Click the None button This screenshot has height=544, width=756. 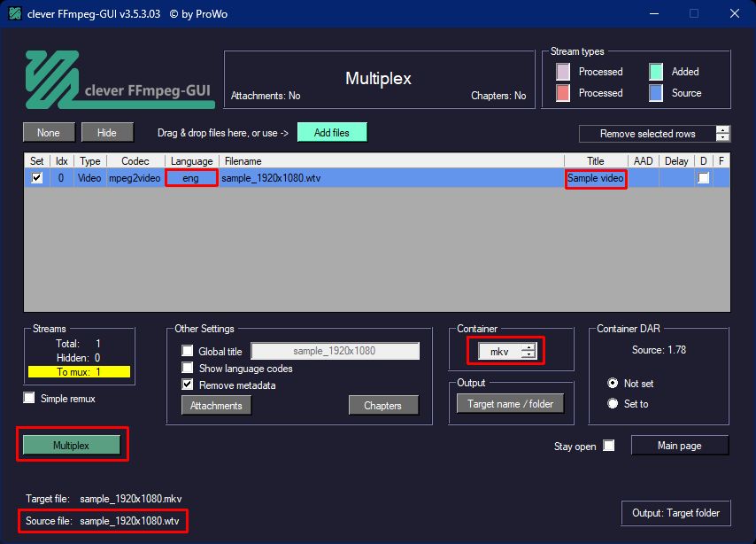pyautogui.click(x=49, y=133)
